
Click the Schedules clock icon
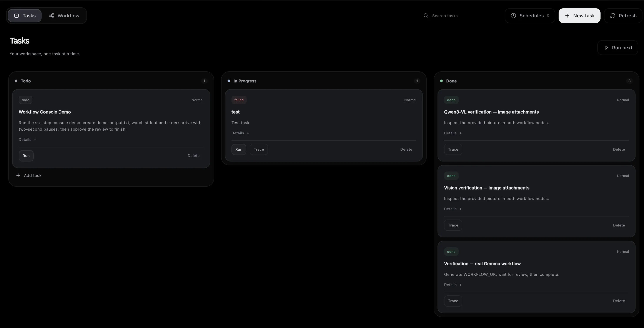tap(513, 15)
